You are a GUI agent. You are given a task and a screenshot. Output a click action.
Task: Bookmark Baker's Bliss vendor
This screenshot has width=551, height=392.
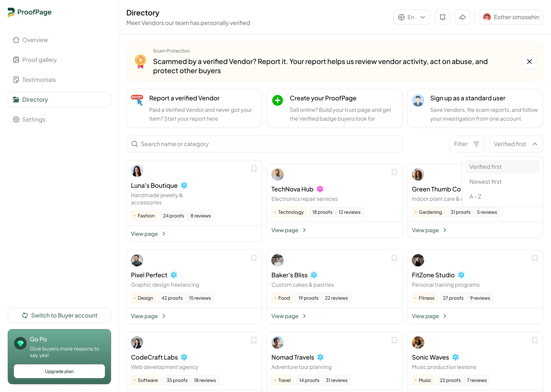tap(394, 258)
